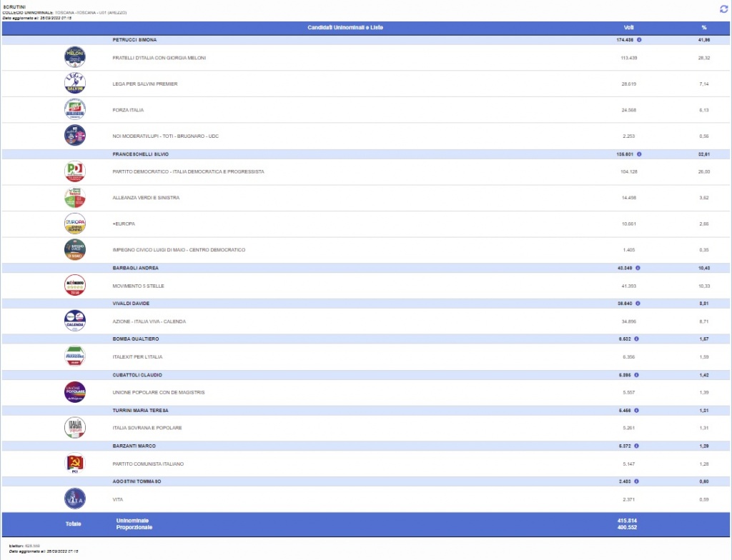Viewport: 732px width, 560px height.
Task: Click the Lega Salvini party logo
Action: [75, 84]
